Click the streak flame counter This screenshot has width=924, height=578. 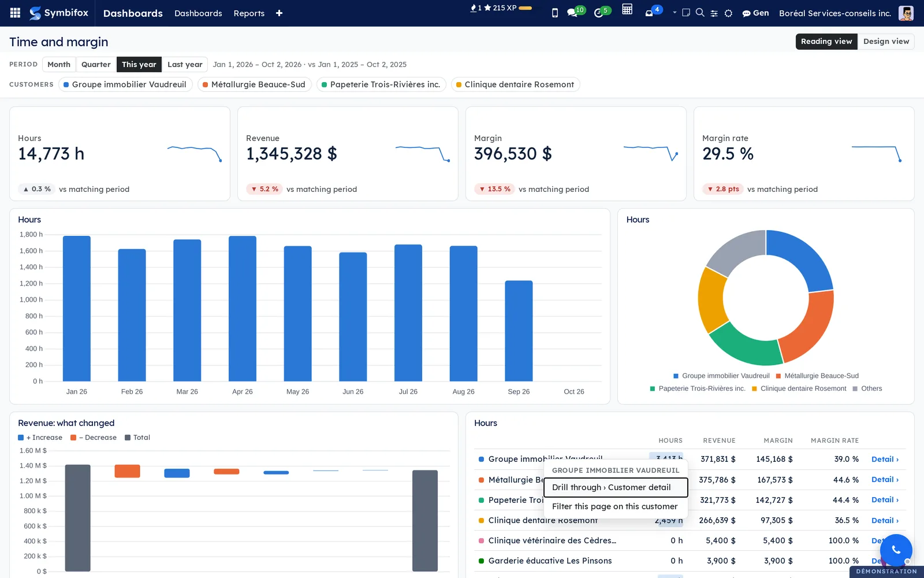tap(476, 8)
